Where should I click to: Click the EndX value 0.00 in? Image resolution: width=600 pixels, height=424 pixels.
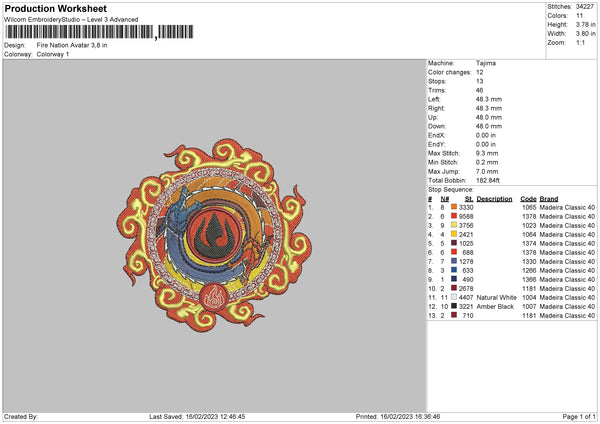tap(486, 135)
